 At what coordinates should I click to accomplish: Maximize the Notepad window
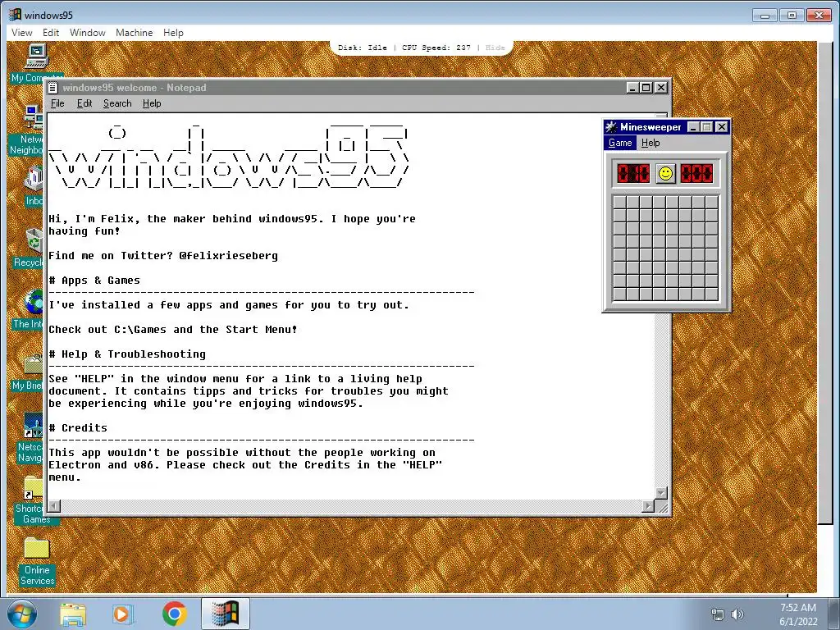click(646, 88)
